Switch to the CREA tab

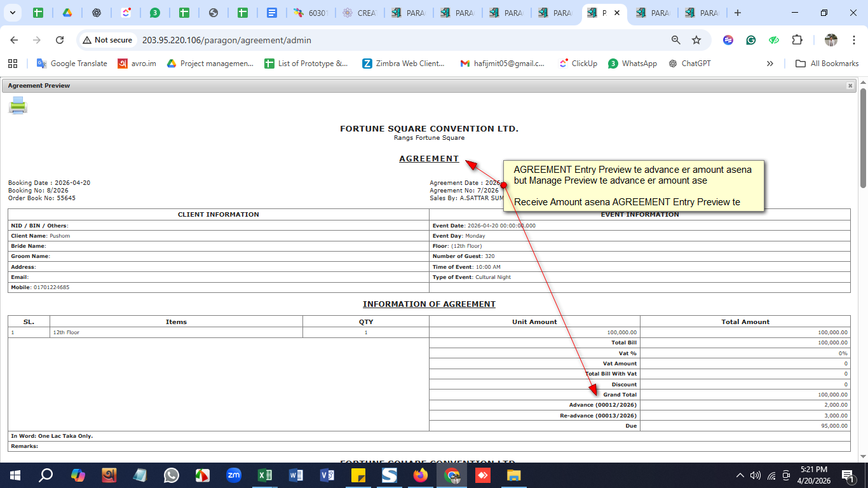coord(359,13)
